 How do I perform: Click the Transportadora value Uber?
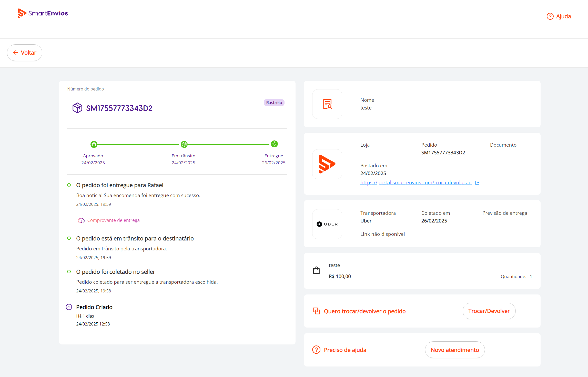[x=366, y=221]
